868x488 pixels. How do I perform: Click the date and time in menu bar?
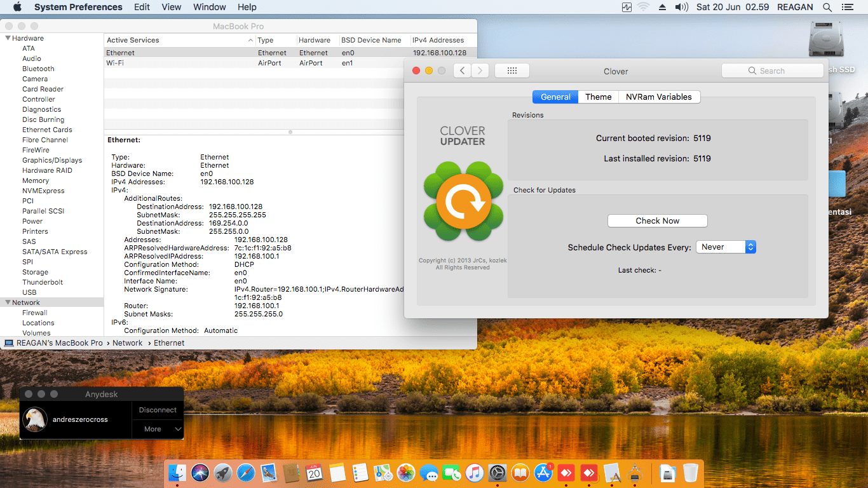(x=733, y=7)
